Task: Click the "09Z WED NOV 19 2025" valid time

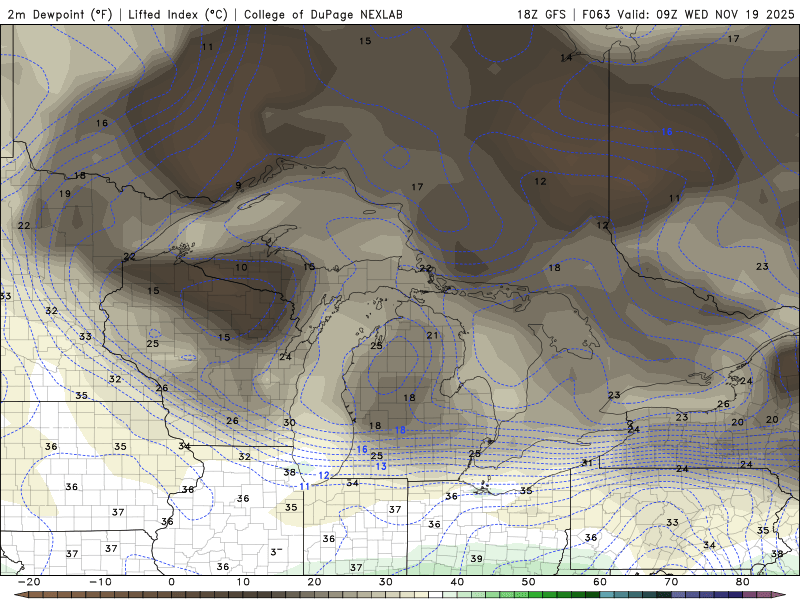Action: point(725,14)
